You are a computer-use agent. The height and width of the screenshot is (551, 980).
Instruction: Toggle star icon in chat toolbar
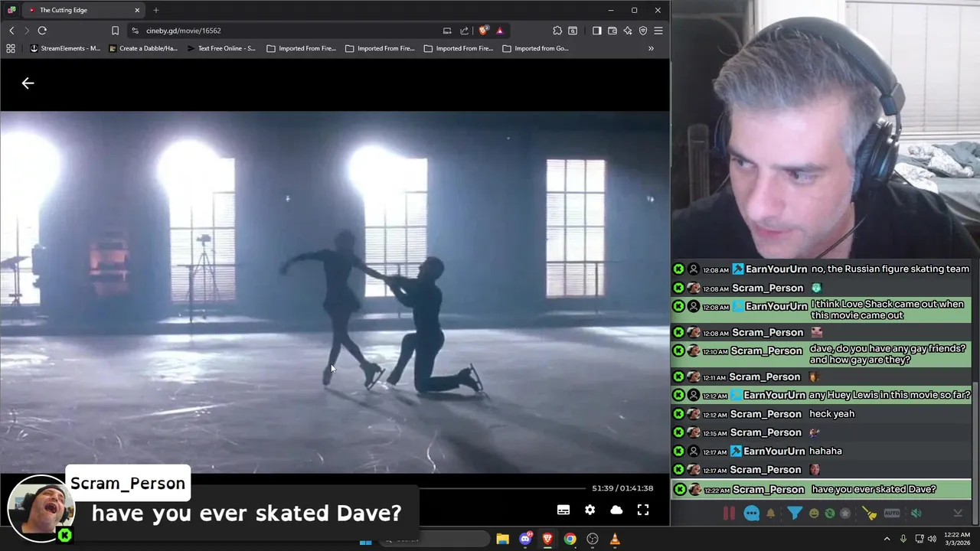coord(844,514)
